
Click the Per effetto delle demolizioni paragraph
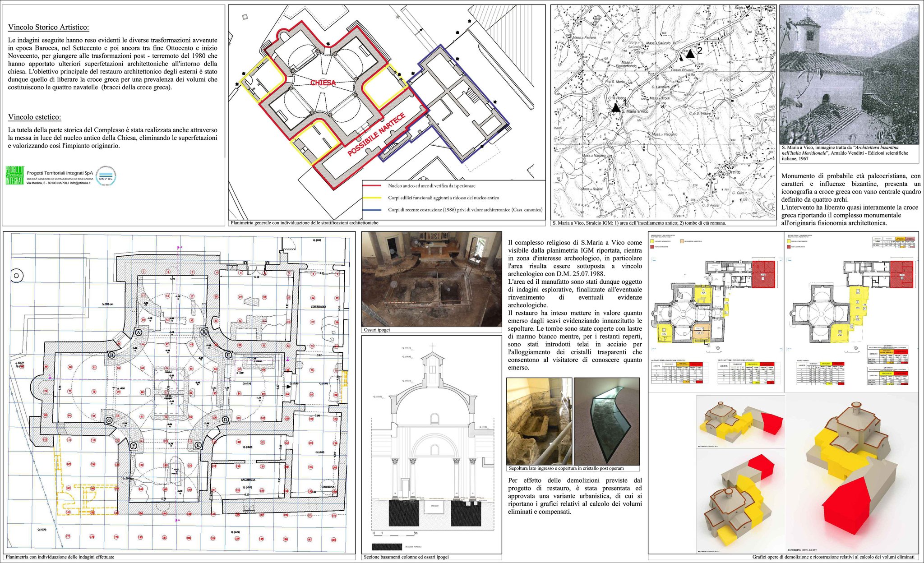pyautogui.click(x=575, y=496)
